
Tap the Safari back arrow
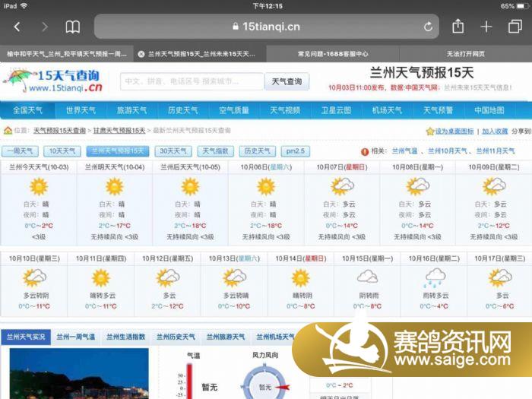coord(17,27)
